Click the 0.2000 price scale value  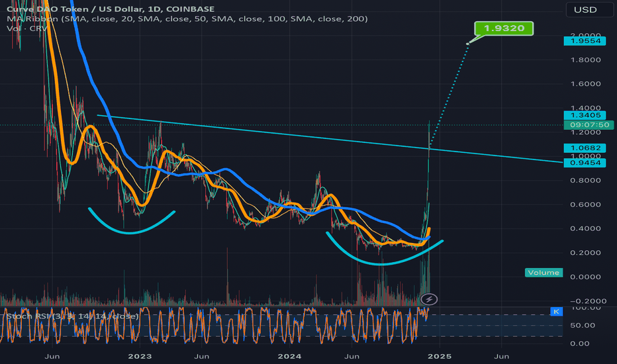click(x=585, y=253)
